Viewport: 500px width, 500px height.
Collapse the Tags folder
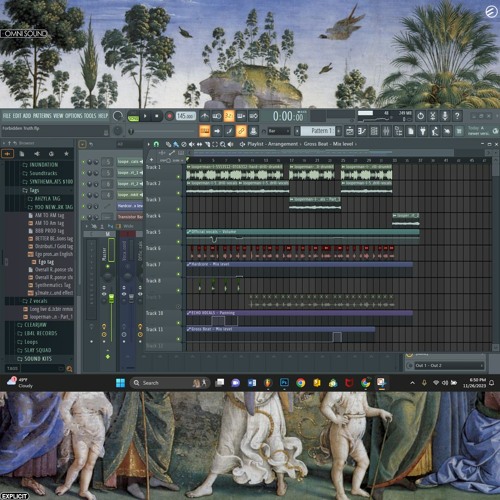[31, 190]
